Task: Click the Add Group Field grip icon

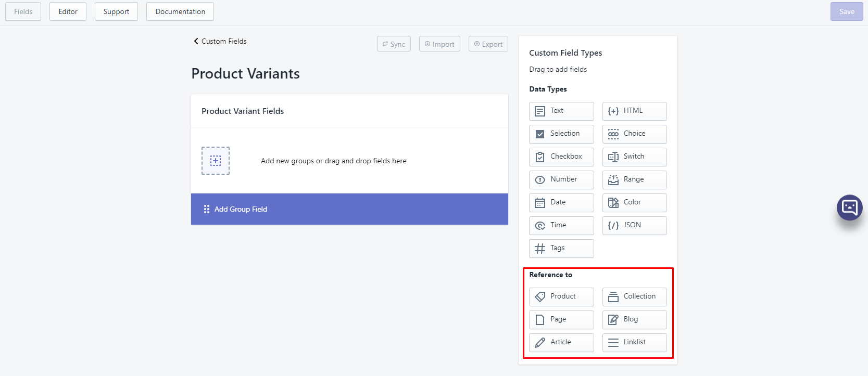Action: tap(207, 209)
